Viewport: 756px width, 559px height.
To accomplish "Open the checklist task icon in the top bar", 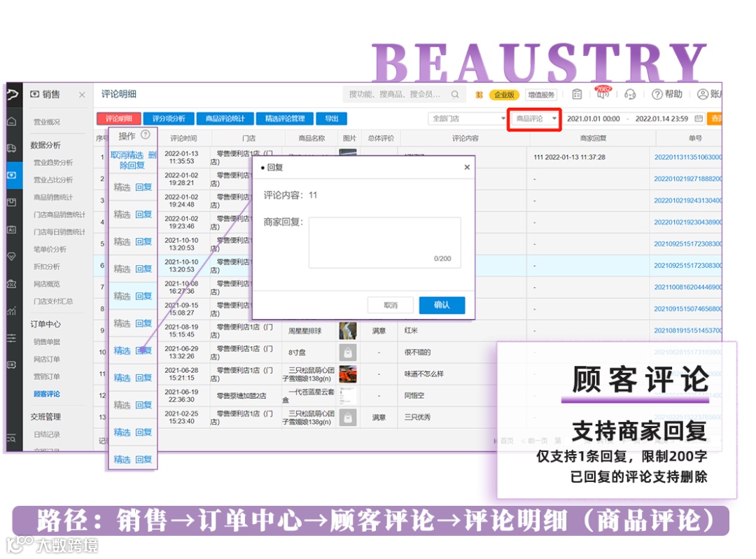I will pos(577,94).
